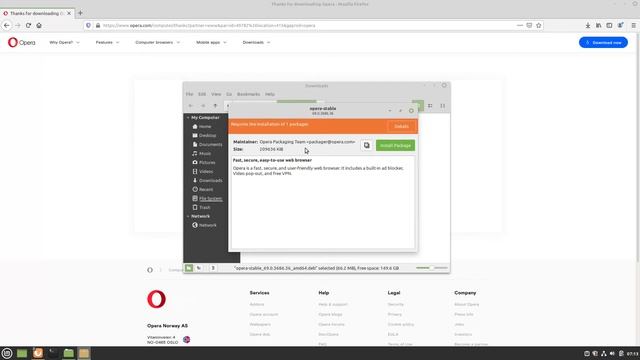Click the copy icon beside Install Package

367,145
